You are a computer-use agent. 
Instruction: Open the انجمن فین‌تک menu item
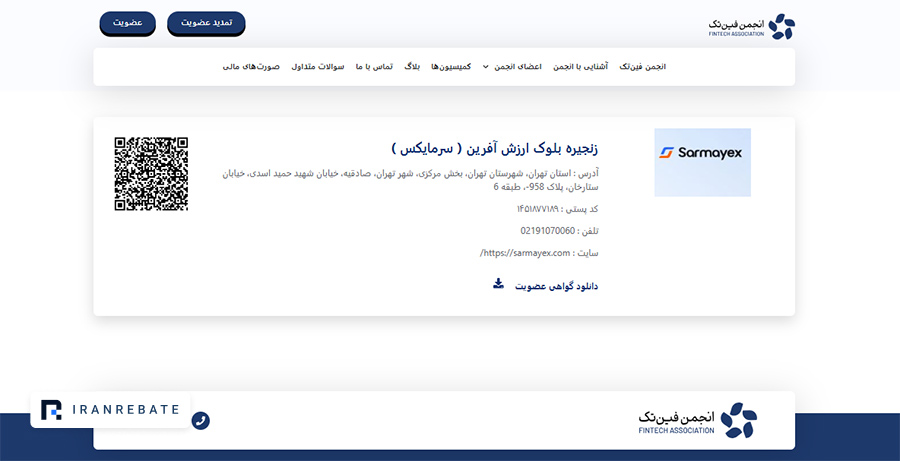click(x=643, y=67)
